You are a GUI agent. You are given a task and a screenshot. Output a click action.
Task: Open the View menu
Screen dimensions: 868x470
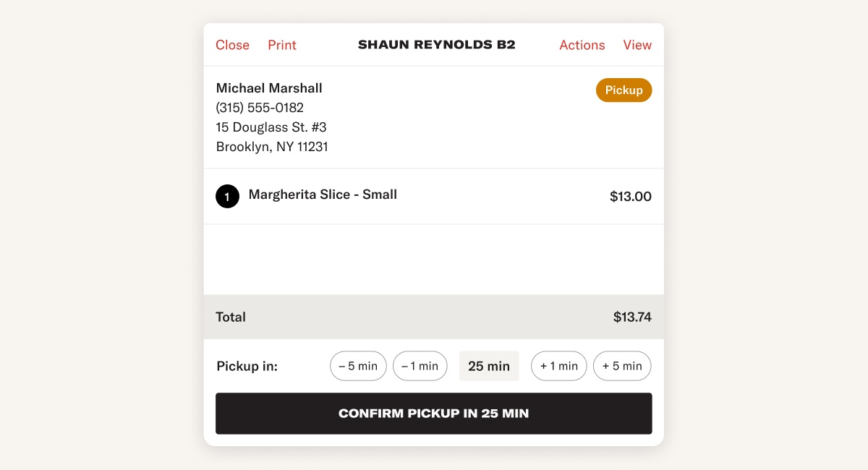pyautogui.click(x=637, y=45)
